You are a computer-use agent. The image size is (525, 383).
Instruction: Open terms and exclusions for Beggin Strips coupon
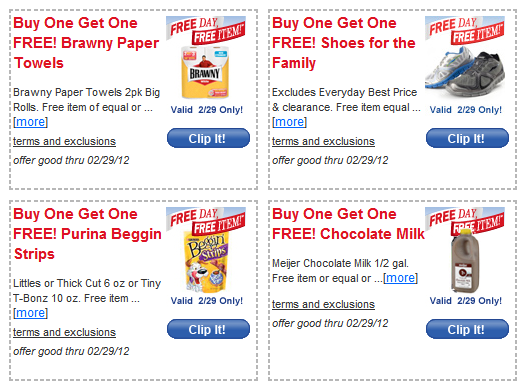[64, 332]
